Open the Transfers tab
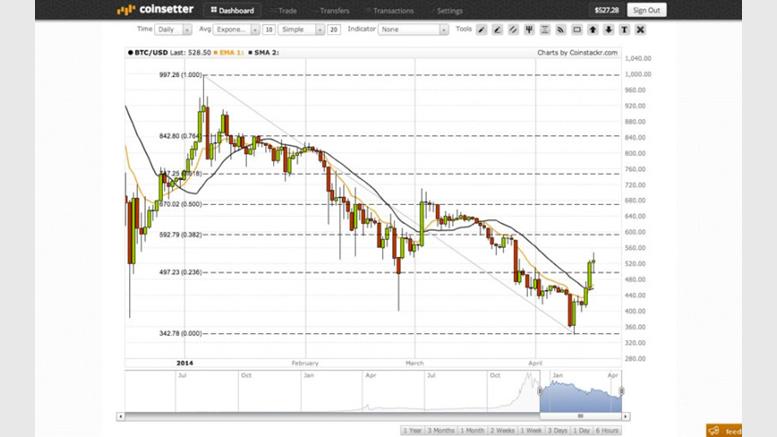Image resolution: width=777 pixels, height=437 pixels. pos(334,10)
